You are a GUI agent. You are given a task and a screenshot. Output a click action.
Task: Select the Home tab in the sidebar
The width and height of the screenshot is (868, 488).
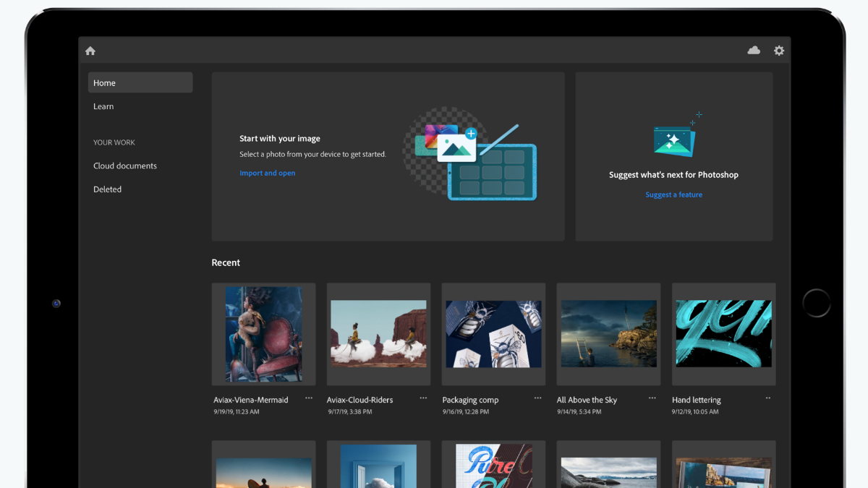click(104, 82)
